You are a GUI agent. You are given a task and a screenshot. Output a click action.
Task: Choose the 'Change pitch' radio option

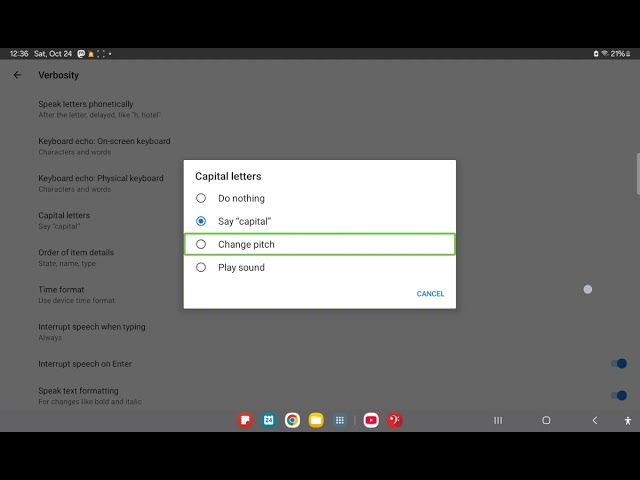320,244
